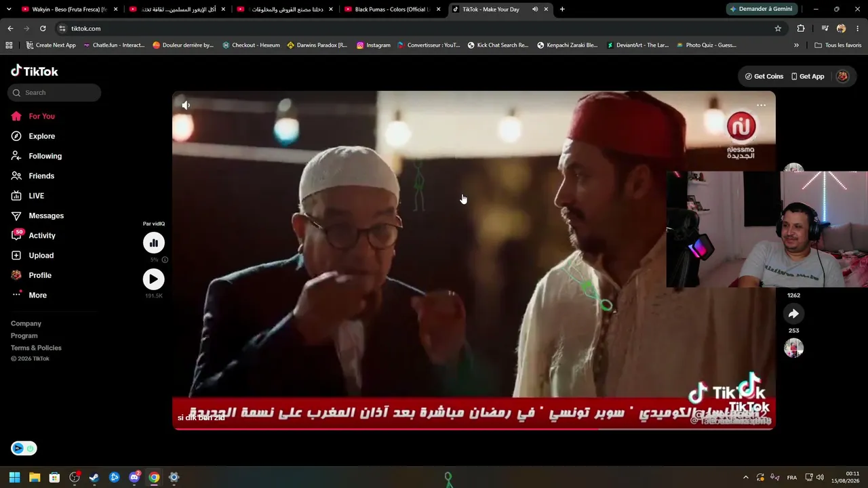This screenshot has width=868, height=488.
Task: Mute the TikTok video sound
Action: pos(186,105)
